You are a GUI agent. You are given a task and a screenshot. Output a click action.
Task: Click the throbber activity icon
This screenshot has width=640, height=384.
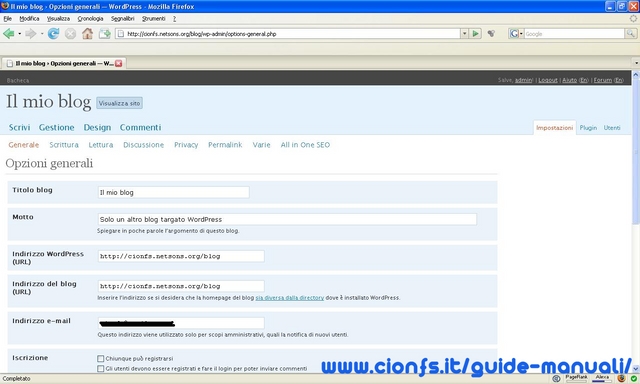[x=633, y=18]
